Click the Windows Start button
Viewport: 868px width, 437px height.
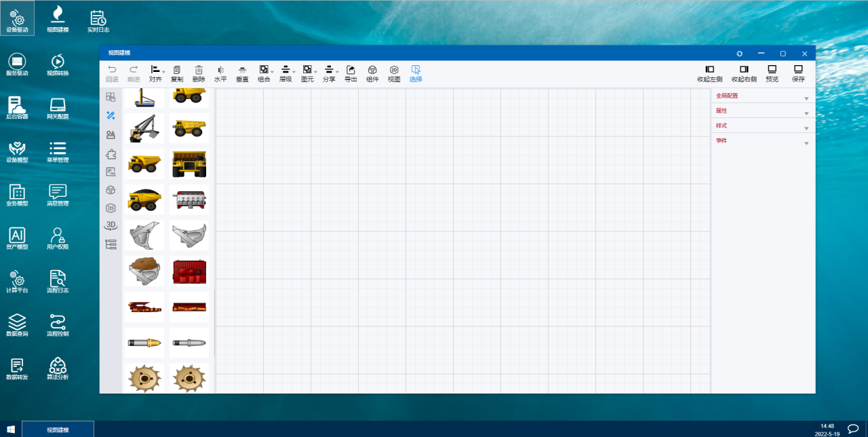click(11, 429)
